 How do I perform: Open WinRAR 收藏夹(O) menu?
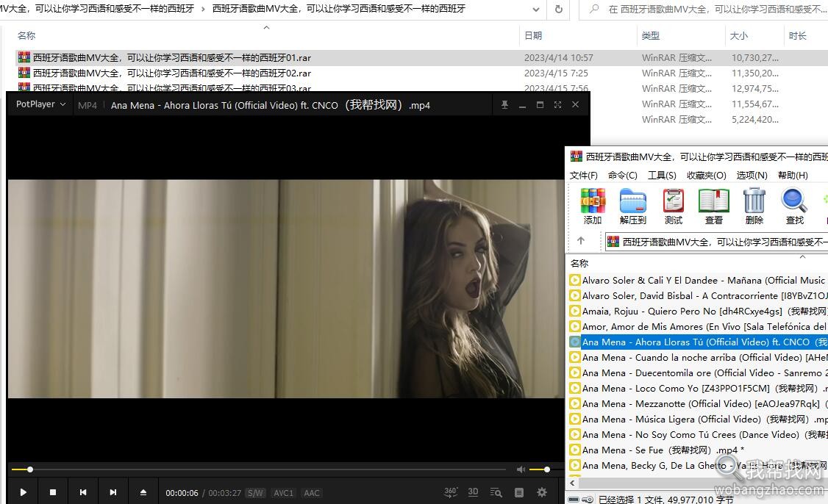pos(706,175)
